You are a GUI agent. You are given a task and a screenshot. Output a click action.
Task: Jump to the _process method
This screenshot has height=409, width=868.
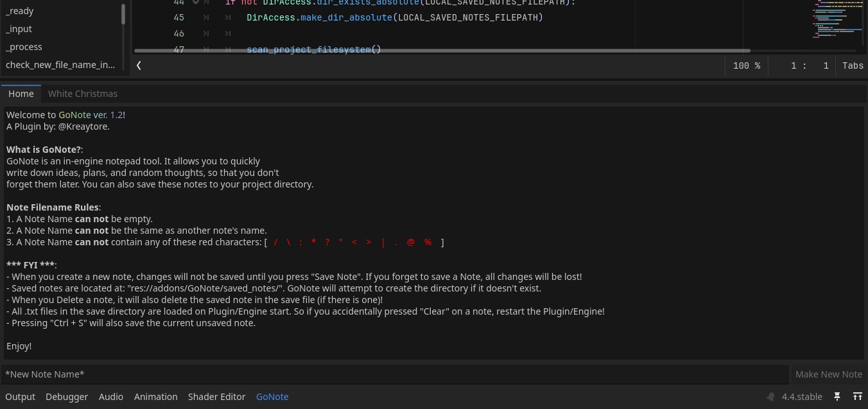24,47
